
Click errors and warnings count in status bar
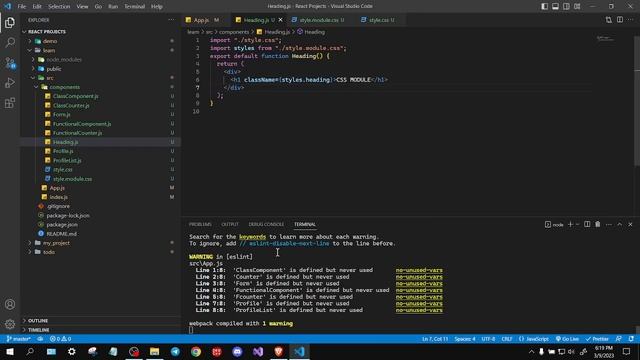tap(60, 339)
